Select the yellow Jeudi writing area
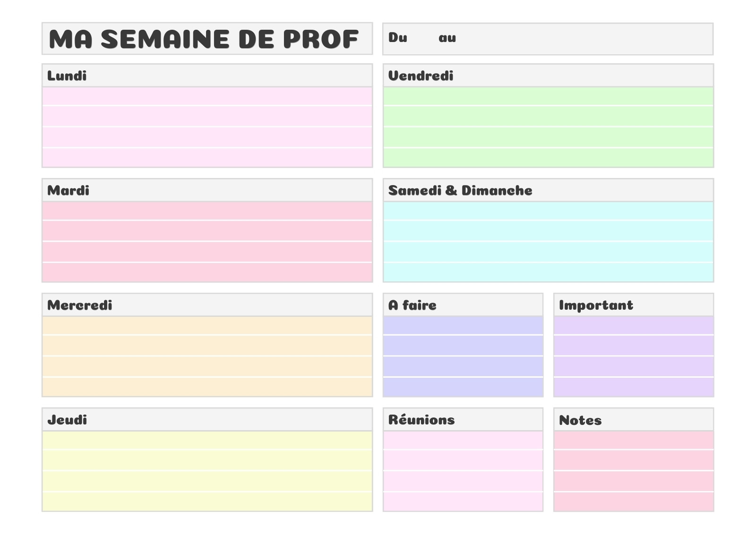The width and height of the screenshot is (756, 534). (207, 471)
